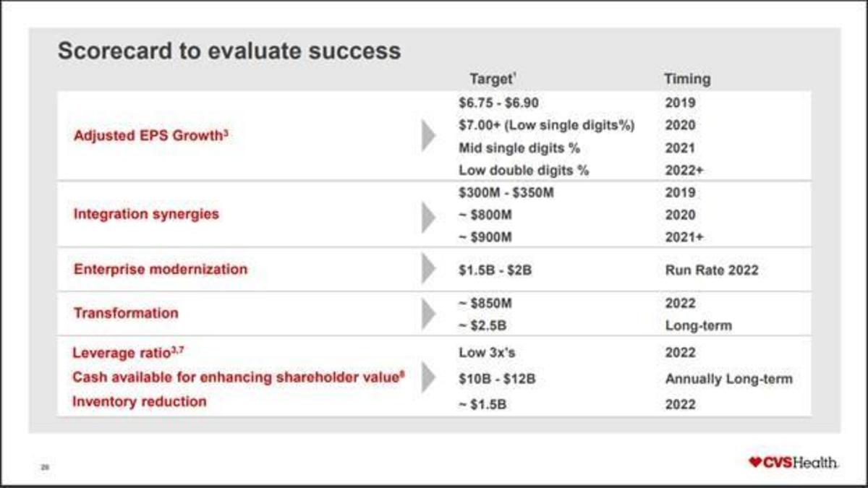Screen dimensions: 868x488
Task: Select the Adjusted EPS Growth label
Action: 151,135
